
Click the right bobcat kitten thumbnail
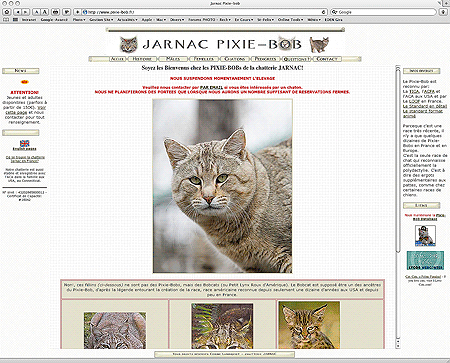point(309,325)
